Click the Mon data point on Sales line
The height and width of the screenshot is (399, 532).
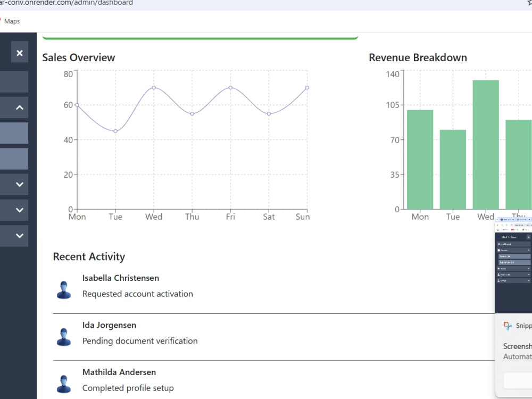tap(77, 105)
